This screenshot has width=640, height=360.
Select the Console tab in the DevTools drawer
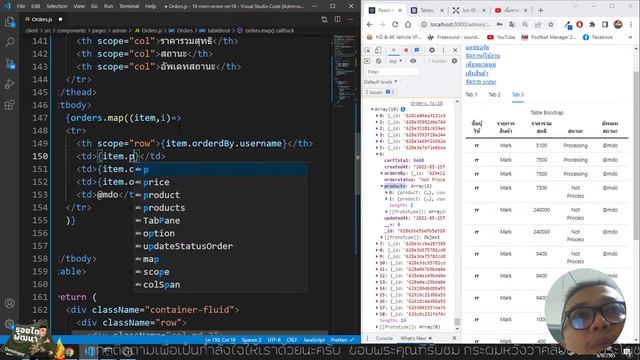tap(384, 338)
